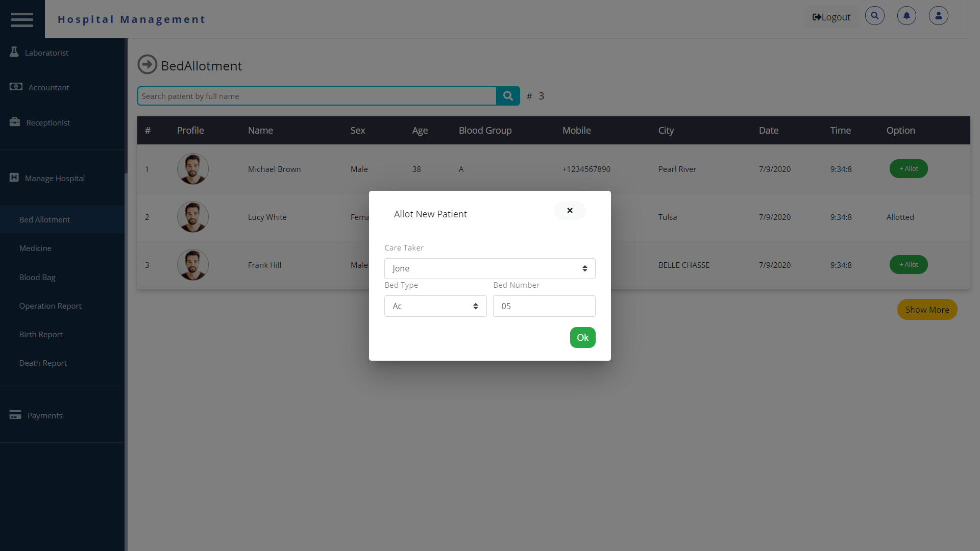Click the Show More button
This screenshot has width=980, height=551.
[927, 310]
